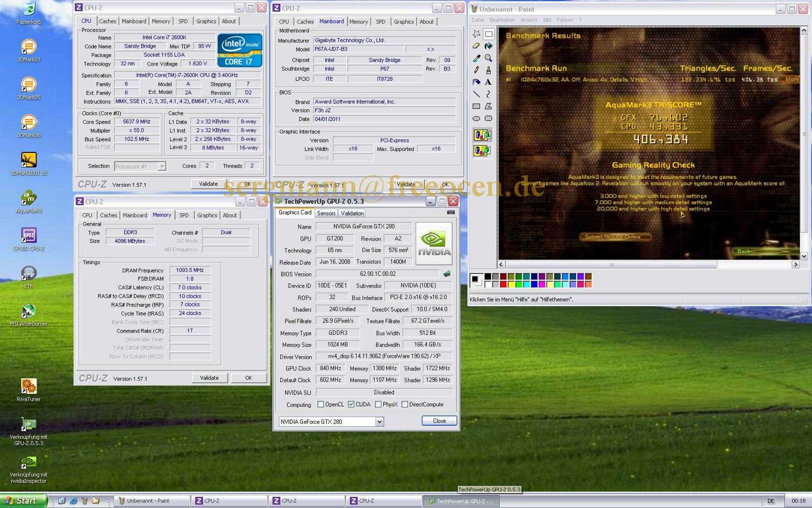Viewport: 812px width, 508px height.
Task: Switch to the Sensors tab in GPU-Z
Action: (326, 213)
